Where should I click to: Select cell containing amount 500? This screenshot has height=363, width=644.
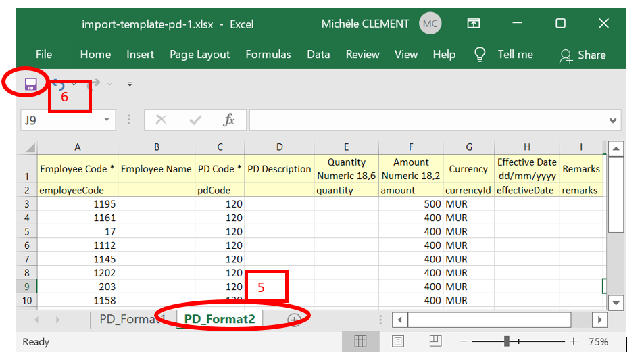[411, 204]
